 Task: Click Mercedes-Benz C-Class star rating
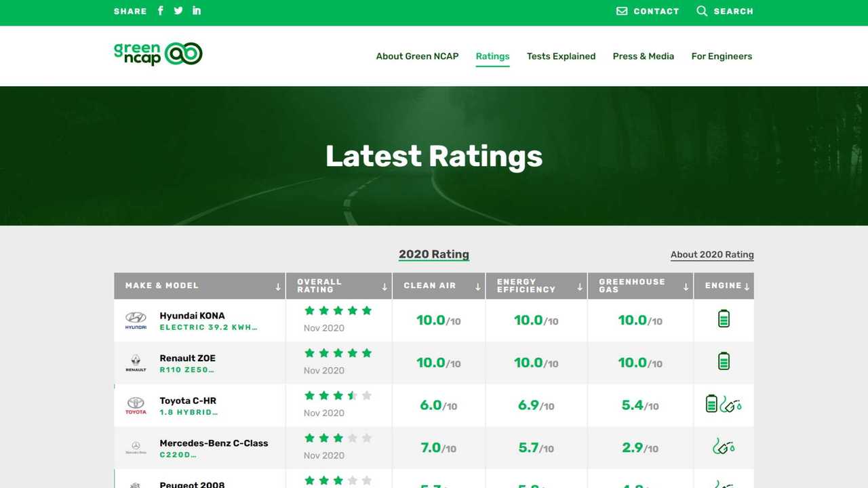(338, 439)
